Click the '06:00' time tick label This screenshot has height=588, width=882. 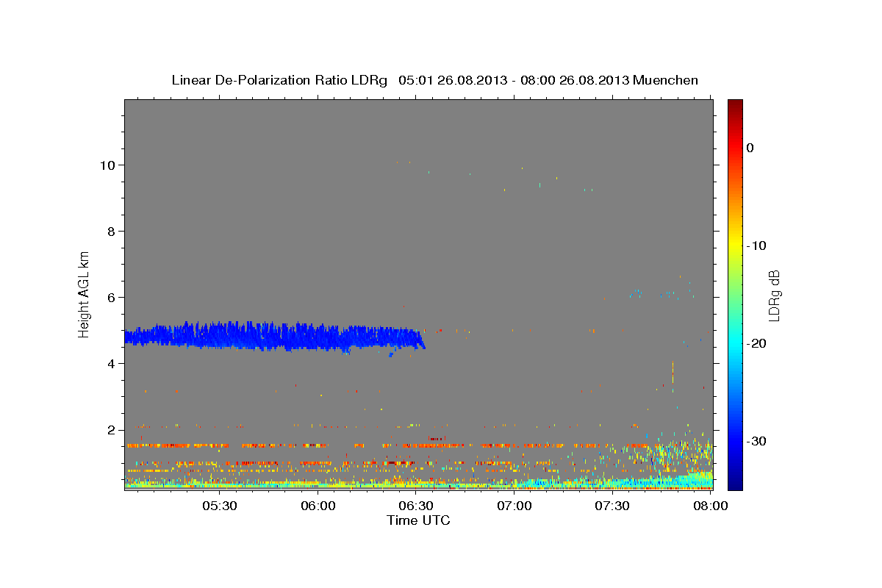click(x=318, y=506)
